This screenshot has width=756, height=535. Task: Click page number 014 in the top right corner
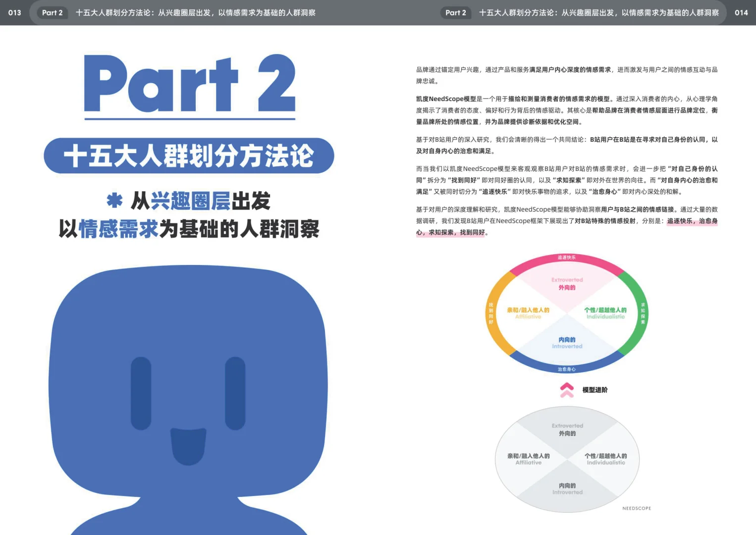click(x=741, y=13)
